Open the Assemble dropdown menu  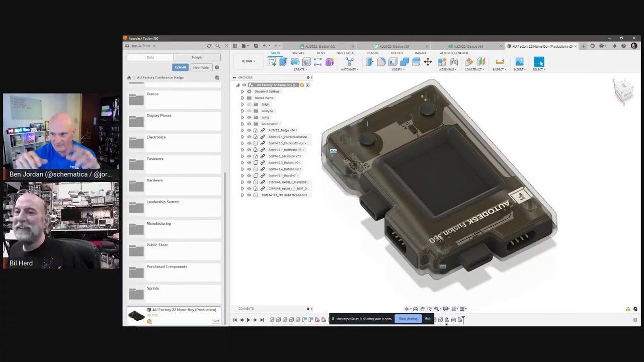pyautogui.click(x=448, y=69)
